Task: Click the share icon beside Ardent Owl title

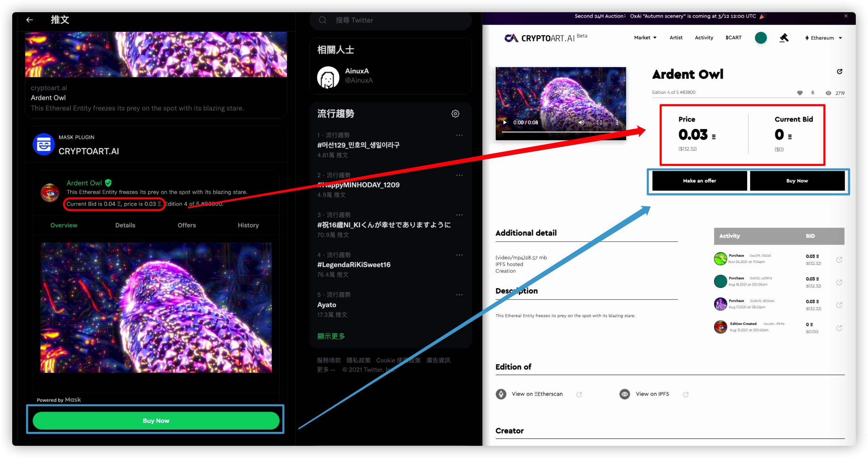Action: pos(839,71)
